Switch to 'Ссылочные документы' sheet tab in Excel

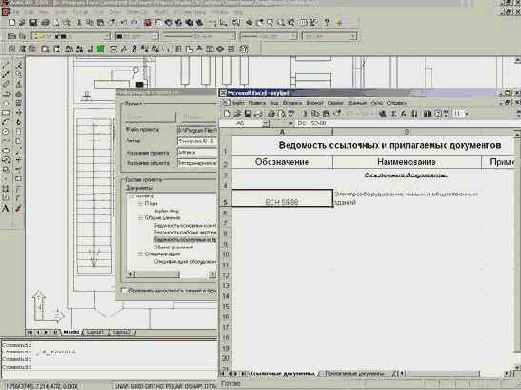[x=283, y=374]
